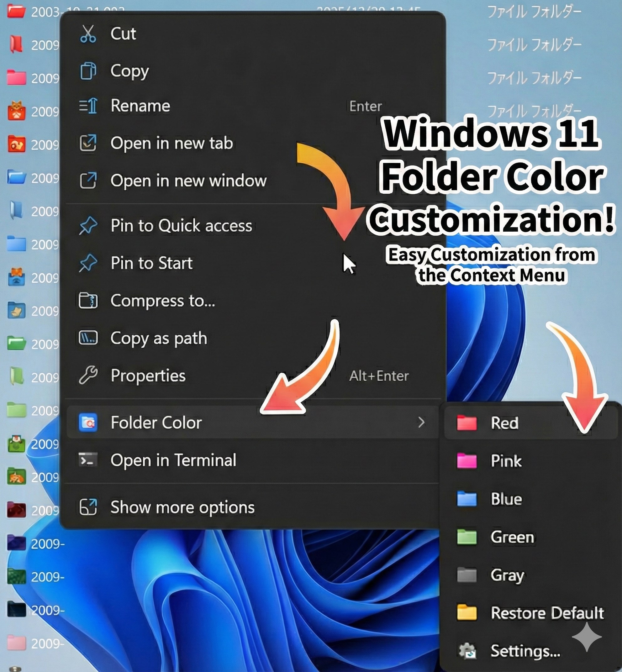Click the scissors icon for Cut
The width and height of the screenshot is (622, 672).
click(x=88, y=34)
